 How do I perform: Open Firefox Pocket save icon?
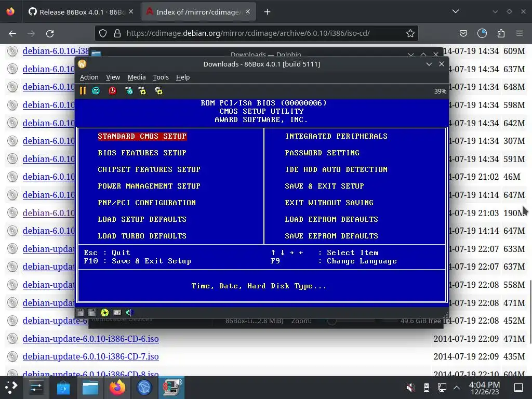coord(463,33)
